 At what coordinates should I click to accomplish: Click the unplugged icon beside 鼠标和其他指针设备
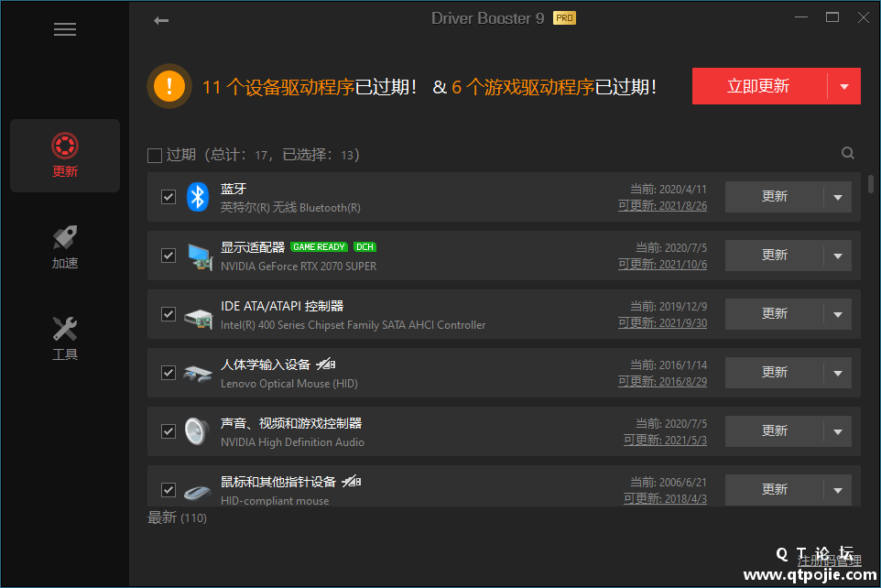[x=352, y=481]
